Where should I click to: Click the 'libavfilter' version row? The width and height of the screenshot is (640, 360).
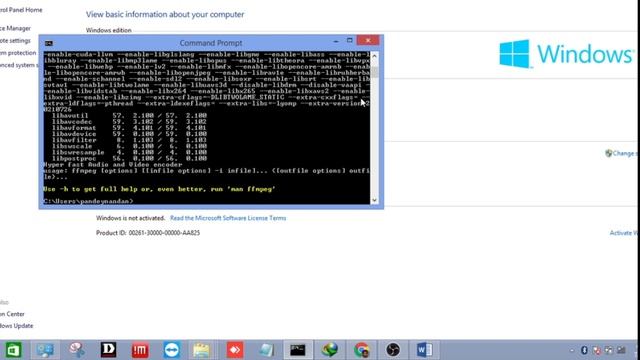pos(129,140)
